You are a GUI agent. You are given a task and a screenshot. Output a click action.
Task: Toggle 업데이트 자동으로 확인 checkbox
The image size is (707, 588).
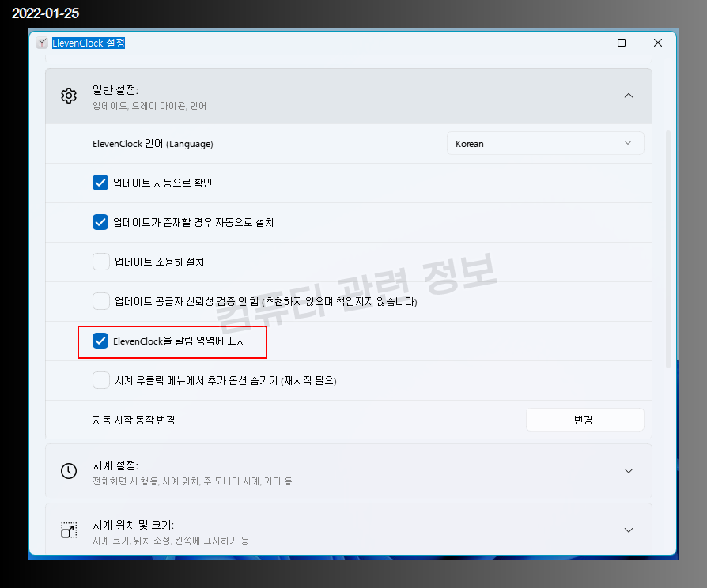pyautogui.click(x=100, y=183)
